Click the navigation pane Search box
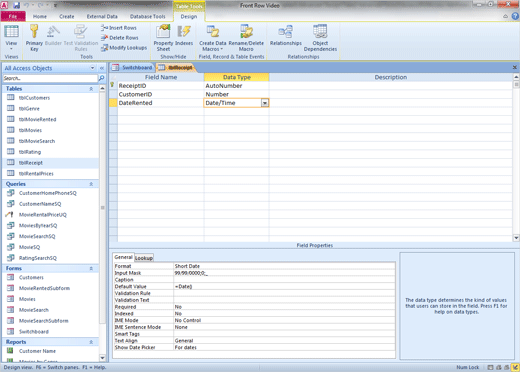520x372 pixels. (50, 78)
